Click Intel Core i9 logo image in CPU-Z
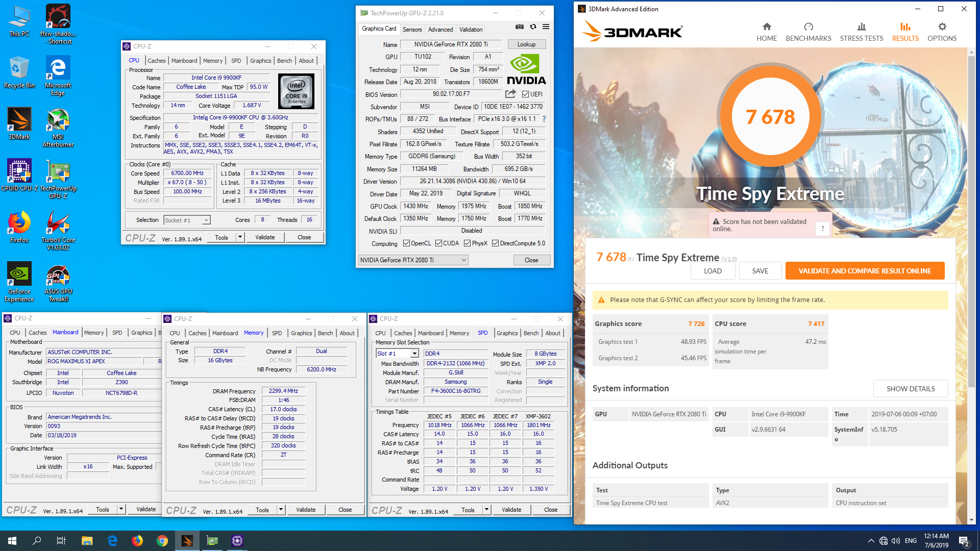 tap(296, 91)
